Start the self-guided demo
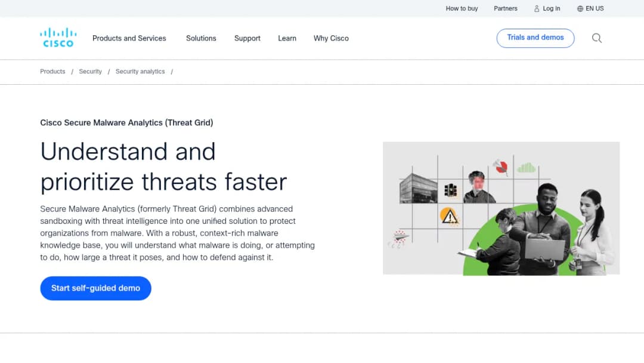The width and height of the screenshot is (644, 363). pyautogui.click(x=95, y=288)
